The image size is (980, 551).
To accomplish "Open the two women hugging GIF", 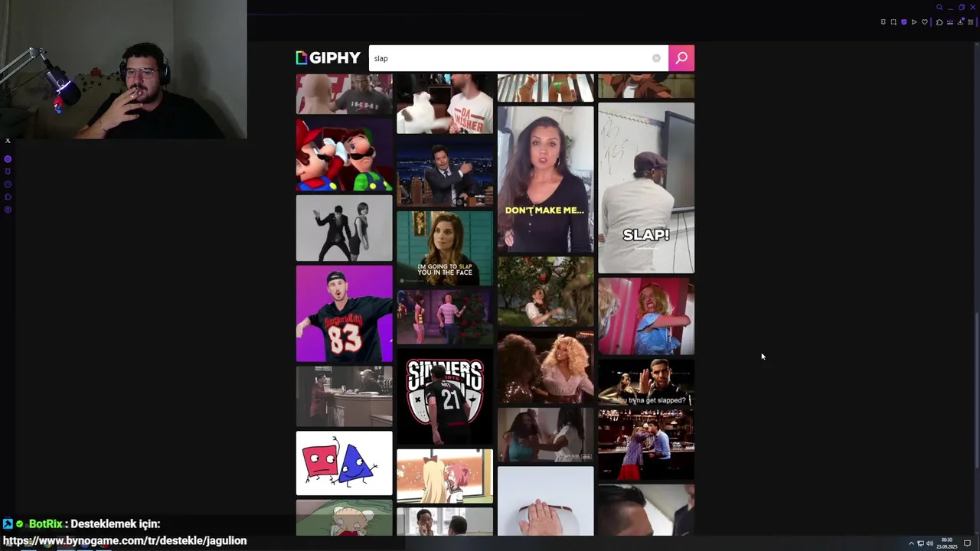I will (x=545, y=435).
